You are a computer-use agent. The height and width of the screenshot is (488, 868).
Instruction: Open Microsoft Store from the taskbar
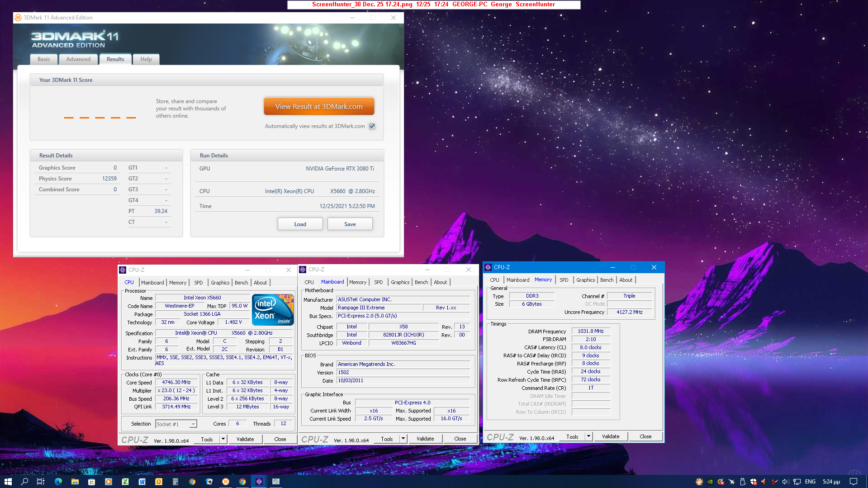(91, 482)
